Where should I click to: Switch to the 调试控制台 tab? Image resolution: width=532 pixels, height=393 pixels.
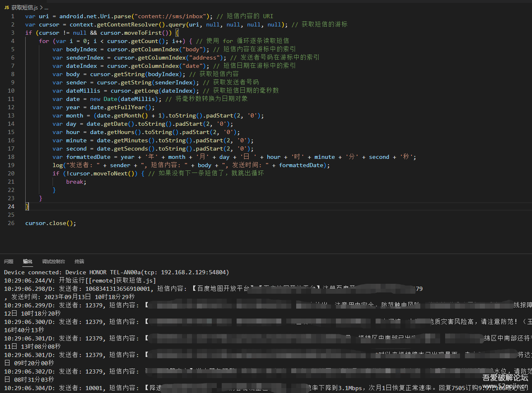tap(53, 261)
